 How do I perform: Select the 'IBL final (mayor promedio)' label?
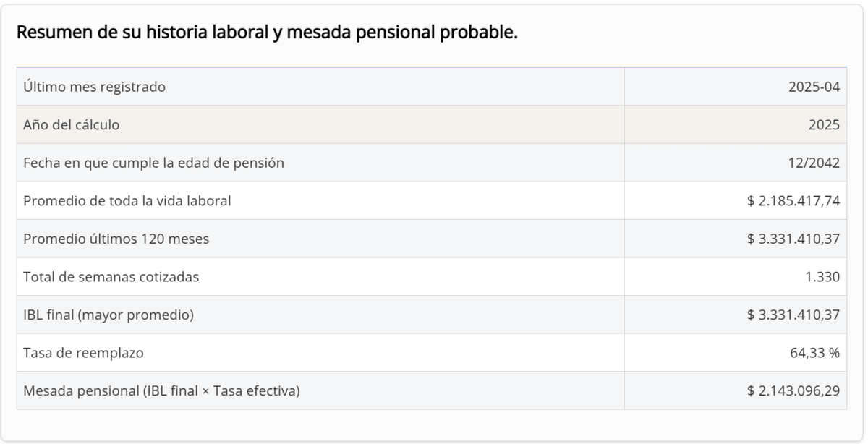(x=109, y=315)
